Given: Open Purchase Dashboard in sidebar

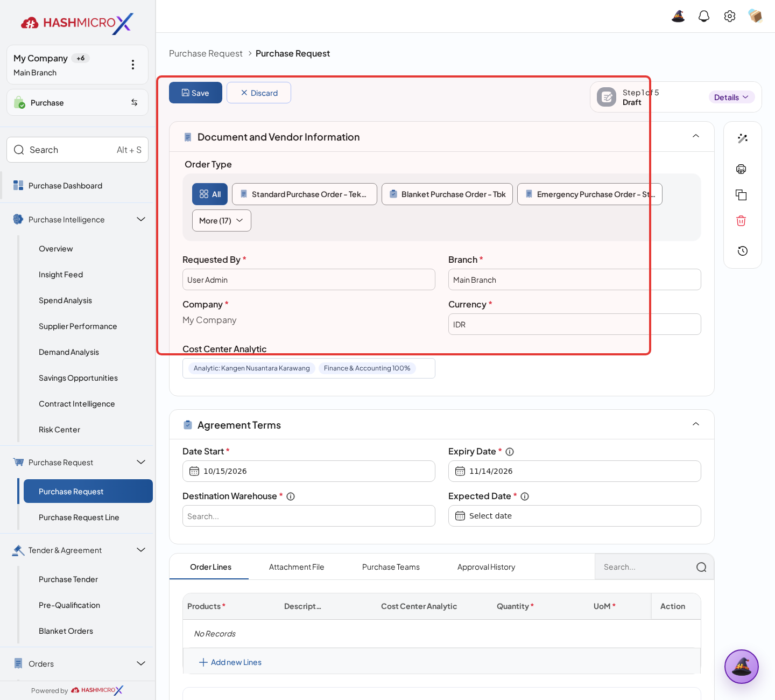Looking at the screenshot, I should coord(77,186).
